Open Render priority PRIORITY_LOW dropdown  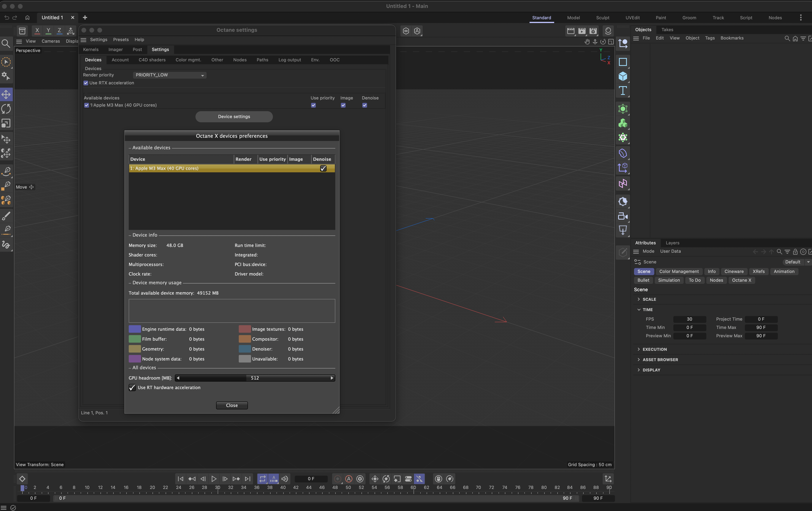tap(170, 75)
